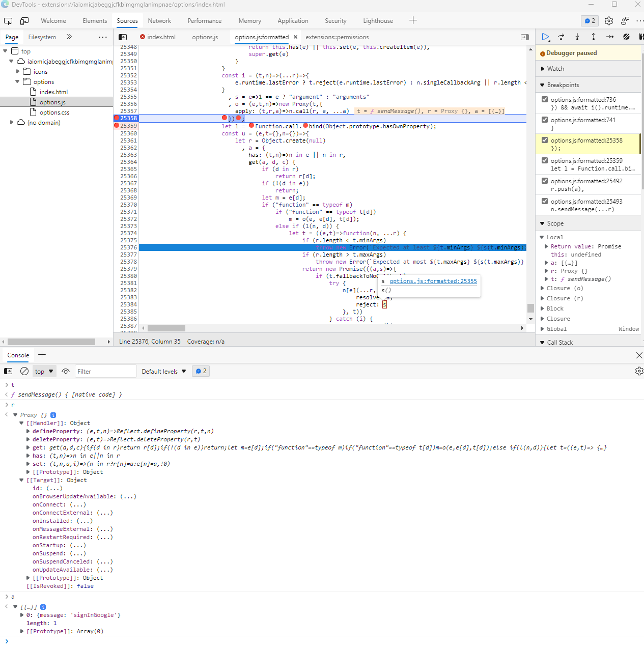Viewport: 644px width, 648px height.
Task: Select index.html in file tree
Action: 53,92
